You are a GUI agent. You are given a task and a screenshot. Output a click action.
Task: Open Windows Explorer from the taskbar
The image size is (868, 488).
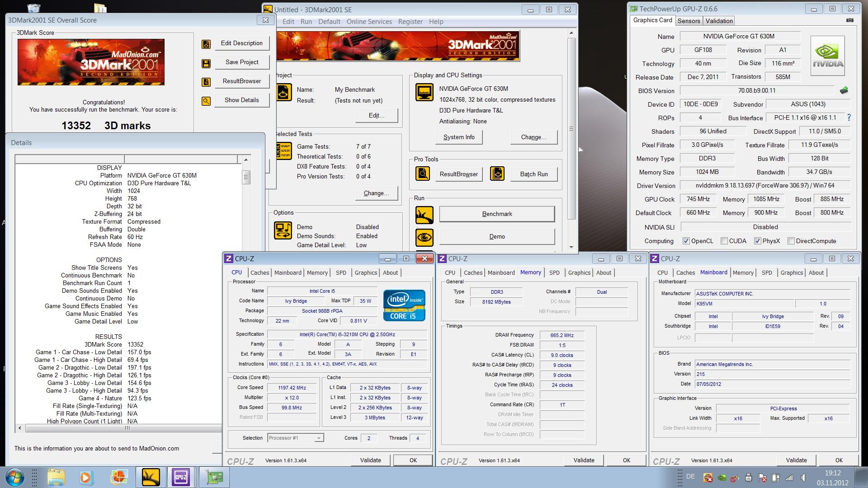56,477
